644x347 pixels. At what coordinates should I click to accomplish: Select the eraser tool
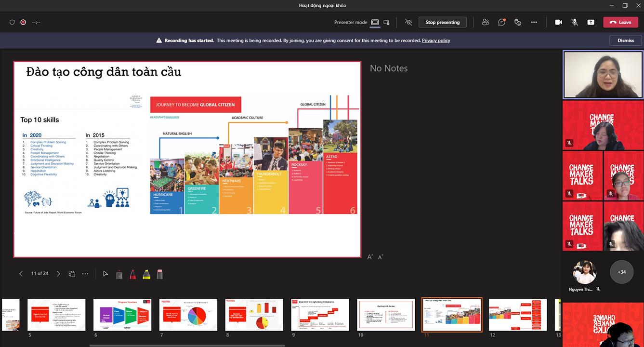[160, 274]
